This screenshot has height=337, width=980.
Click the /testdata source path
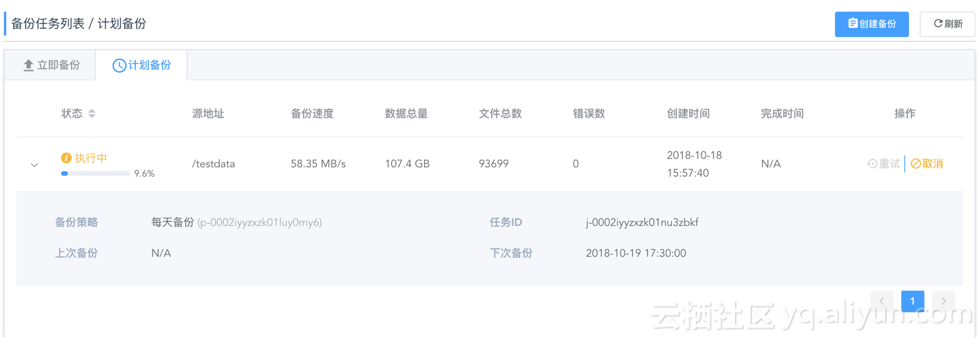(x=213, y=164)
